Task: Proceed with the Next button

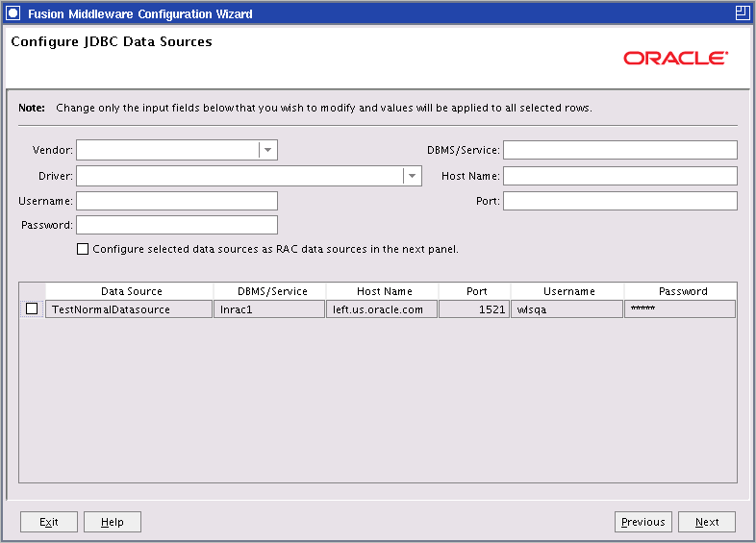Action: (707, 522)
